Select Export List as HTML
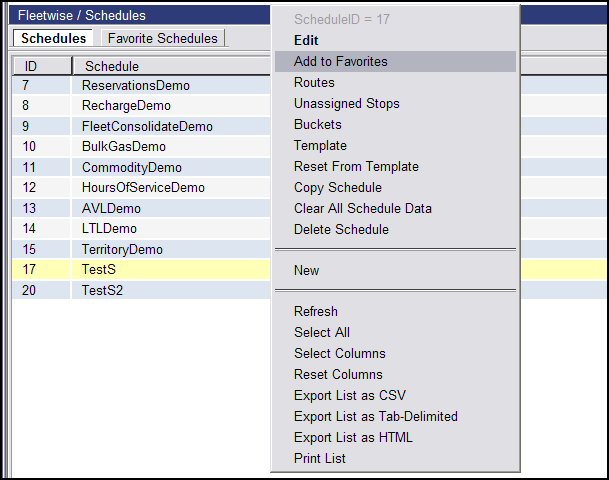The height and width of the screenshot is (480, 609). 395,437
